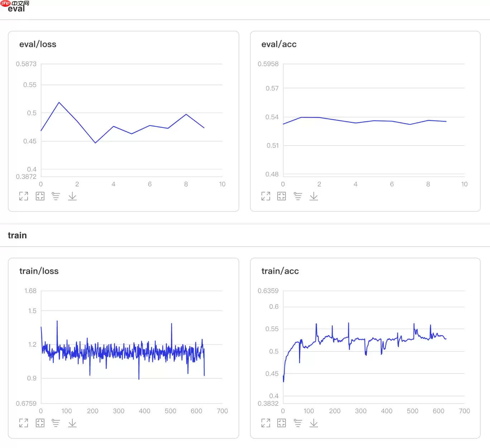
Task: Toggle the data list icon under train/loss
Action: (x=56, y=423)
